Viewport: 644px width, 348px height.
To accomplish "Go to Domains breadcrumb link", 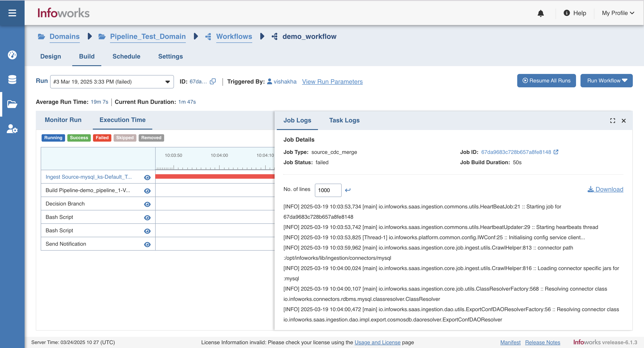I will 64,36.
